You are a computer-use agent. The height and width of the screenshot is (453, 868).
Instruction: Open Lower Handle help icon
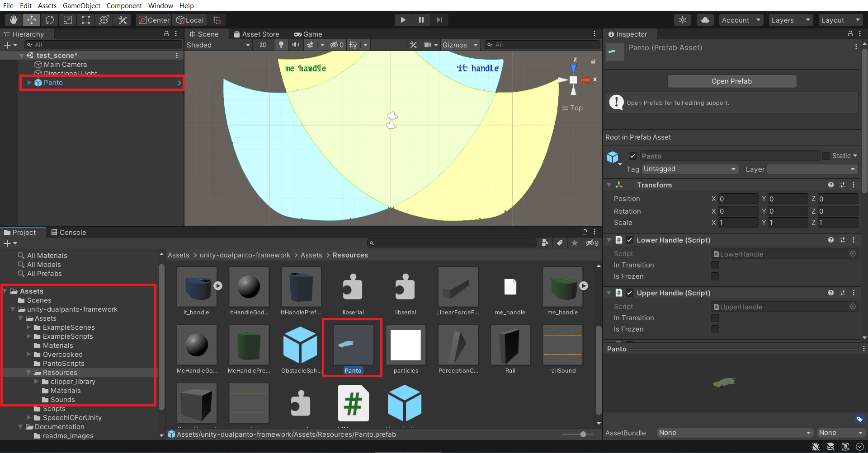tap(831, 240)
